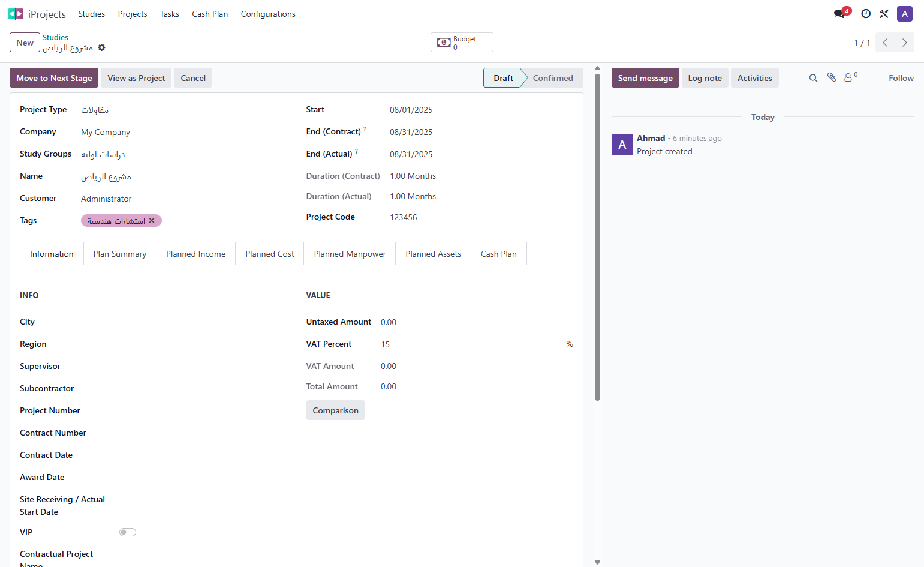The height and width of the screenshot is (567, 924).
Task: Open the Project Type dropdown field
Action: tap(183, 110)
